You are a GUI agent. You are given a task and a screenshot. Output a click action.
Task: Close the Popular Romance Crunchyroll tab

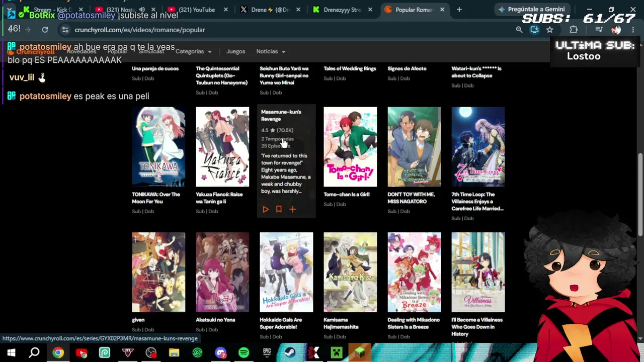click(x=442, y=10)
